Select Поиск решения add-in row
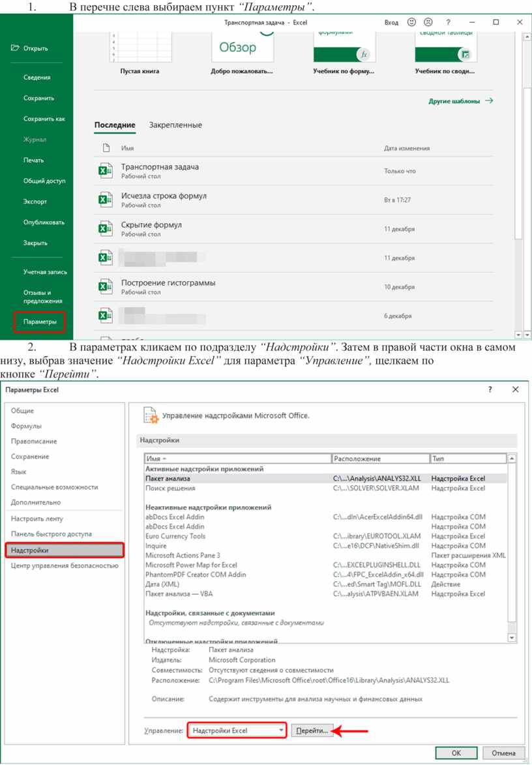532x765 pixels. pos(326,488)
